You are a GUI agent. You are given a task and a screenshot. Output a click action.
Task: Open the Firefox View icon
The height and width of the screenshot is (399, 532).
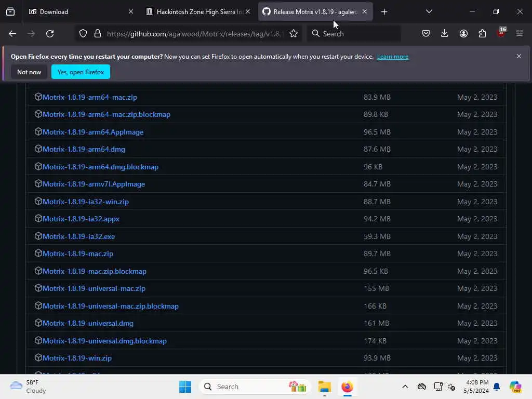(x=10, y=12)
